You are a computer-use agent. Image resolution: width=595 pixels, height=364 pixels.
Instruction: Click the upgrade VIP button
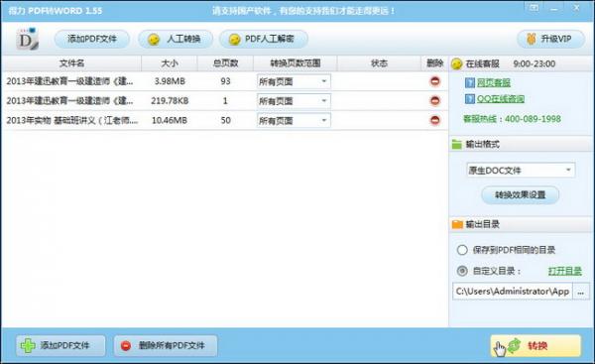550,39
